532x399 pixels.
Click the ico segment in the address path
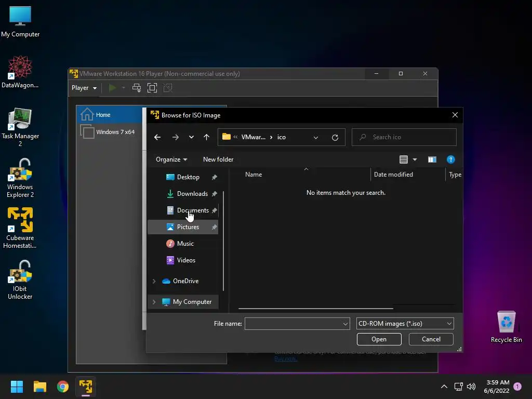coord(281,137)
